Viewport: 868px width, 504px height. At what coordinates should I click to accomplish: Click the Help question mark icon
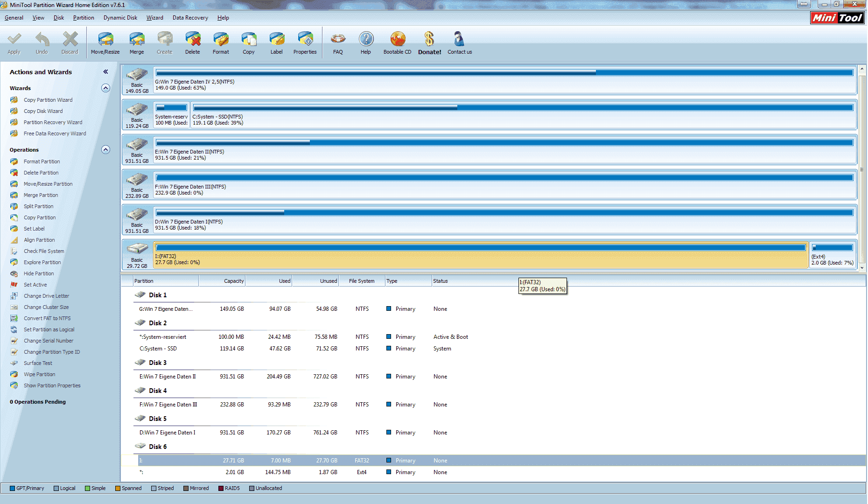click(366, 43)
